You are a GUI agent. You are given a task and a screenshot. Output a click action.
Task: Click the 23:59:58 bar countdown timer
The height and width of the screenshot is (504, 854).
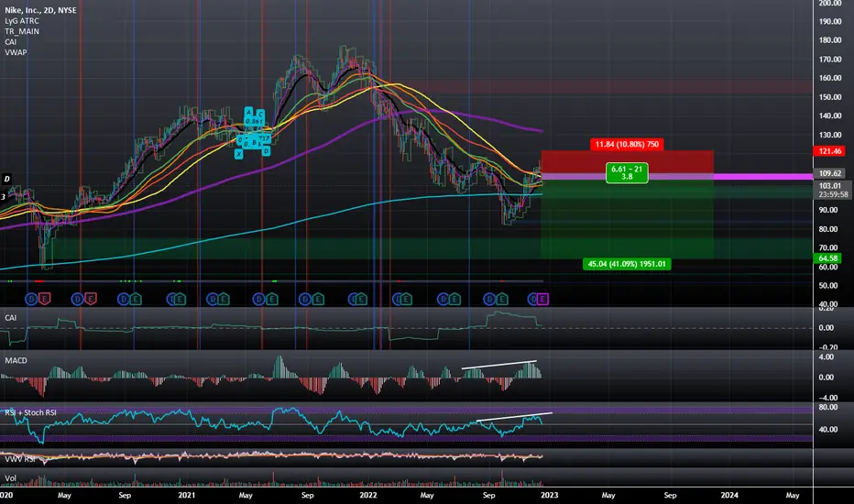(833, 194)
